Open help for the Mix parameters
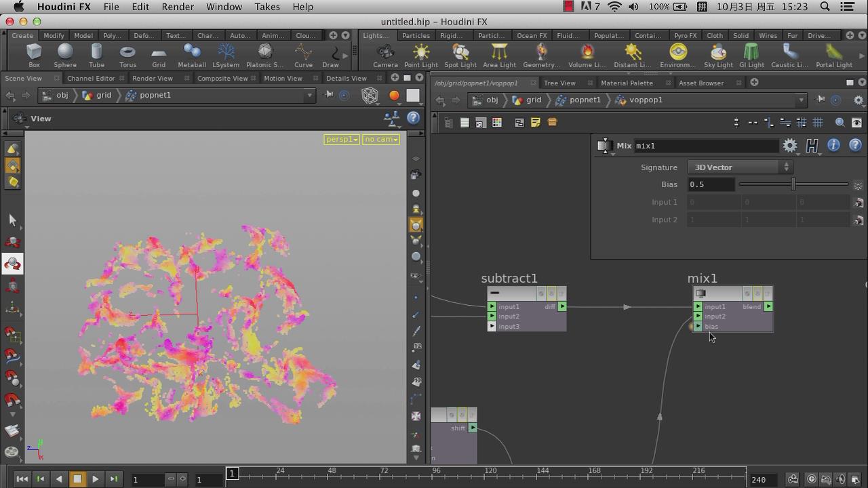Viewport: 868px width, 488px height. [x=855, y=146]
